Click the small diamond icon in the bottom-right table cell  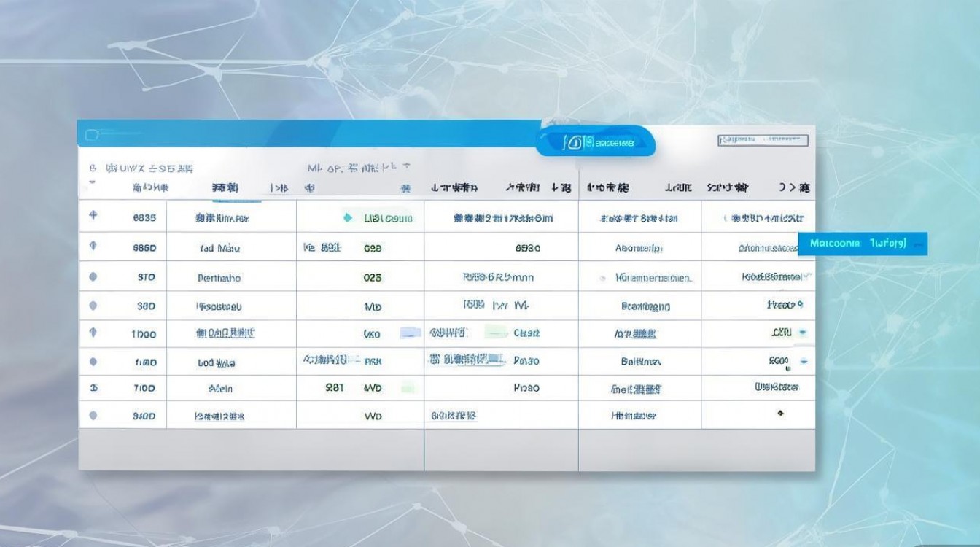[x=780, y=414]
